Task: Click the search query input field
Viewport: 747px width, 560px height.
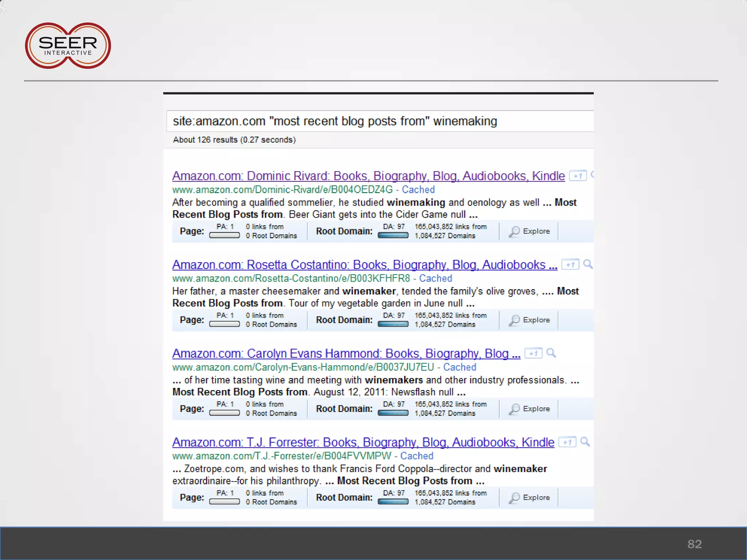Action: tap(379, 121)
